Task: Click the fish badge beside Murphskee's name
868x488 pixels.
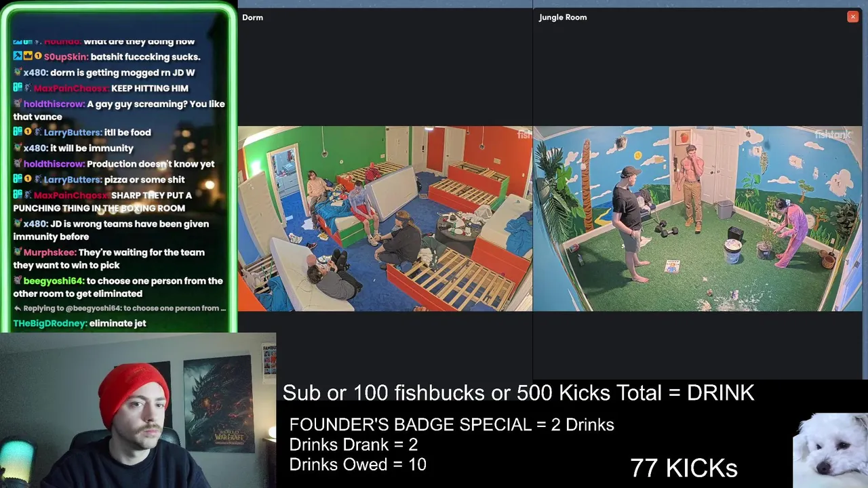Action: [18, 252]
